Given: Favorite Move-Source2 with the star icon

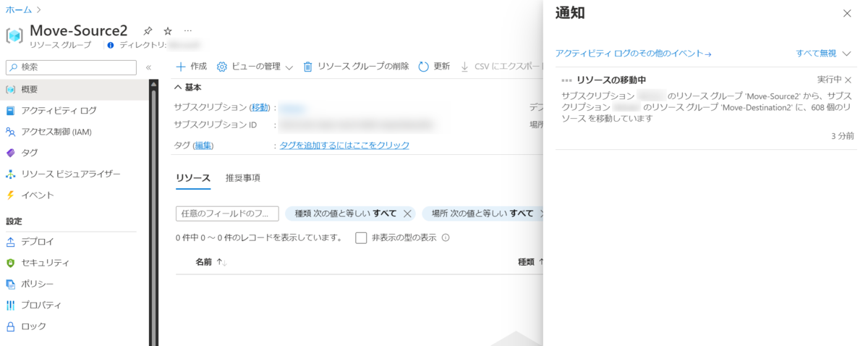Looking at the screenshot, I should pyautogui.click(x=168, y=31).
